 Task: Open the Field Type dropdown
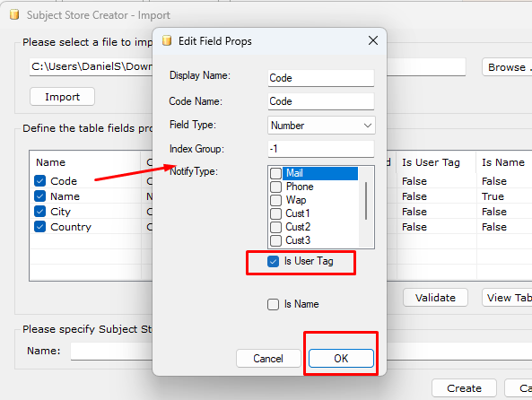(x=321, y=126)
